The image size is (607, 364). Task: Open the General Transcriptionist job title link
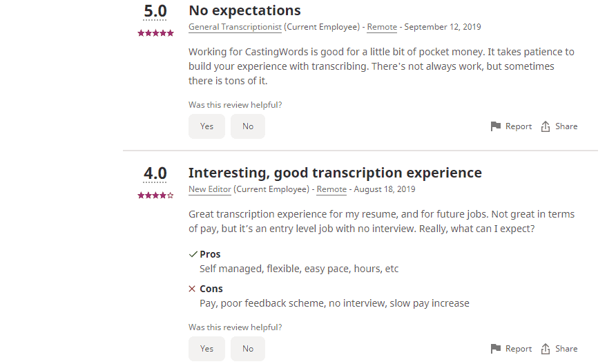[x=235, y=27]
